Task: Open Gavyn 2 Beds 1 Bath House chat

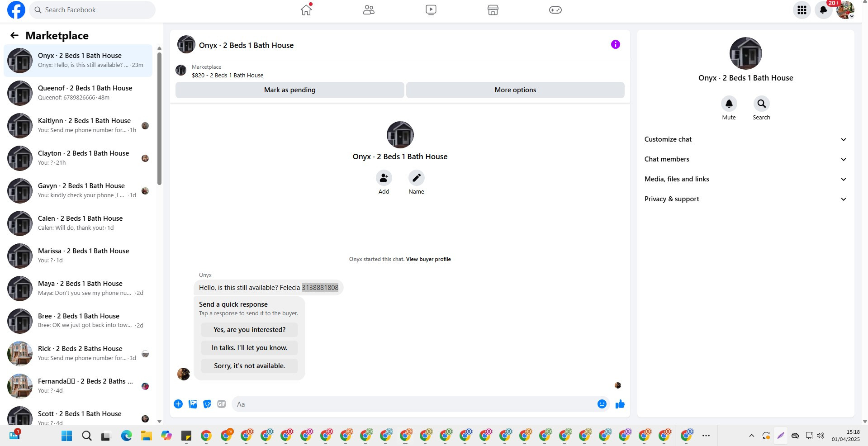Action: (x=78, y=191)
